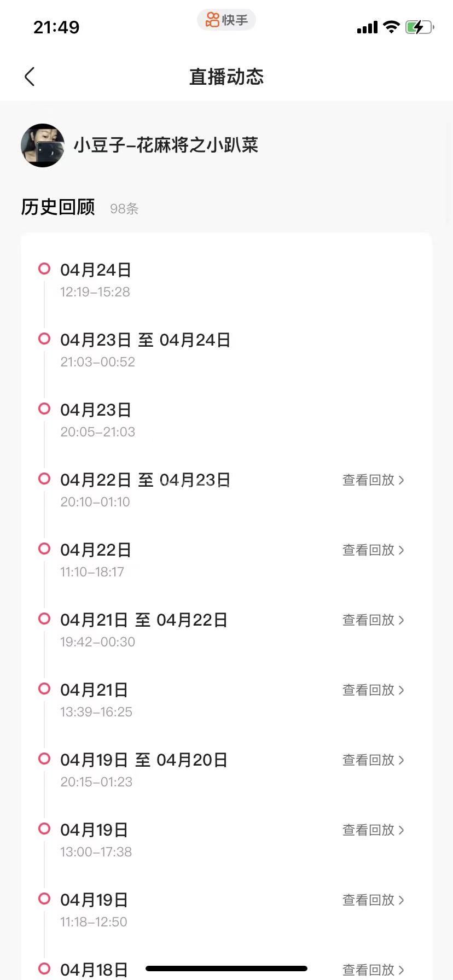Tap the 历史回顾 section heading

pyautogui.click(x=58, y=207)
